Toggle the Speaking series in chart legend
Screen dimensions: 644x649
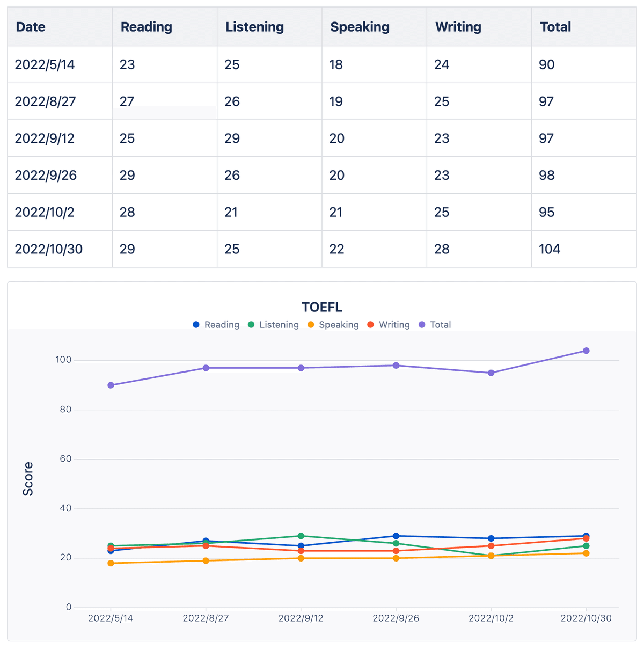click(x=333, y=325)
